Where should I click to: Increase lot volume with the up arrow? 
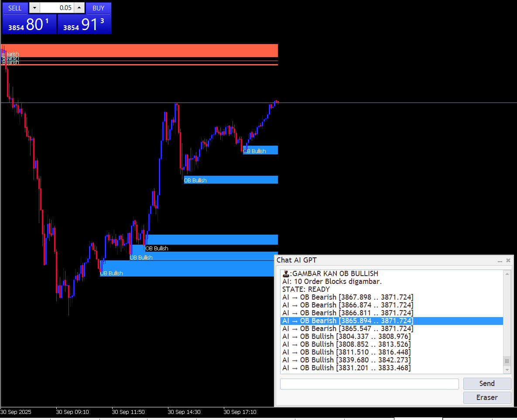click(x=79, y=8)
